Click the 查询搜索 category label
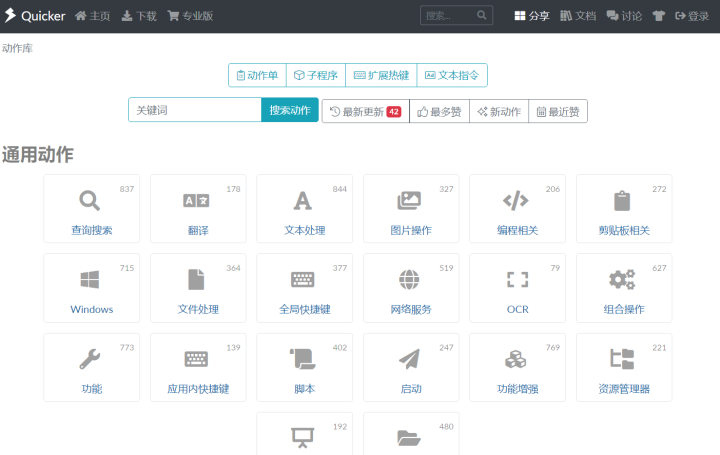 (91, 230)
